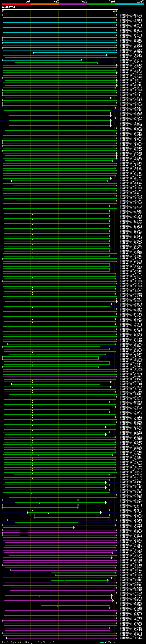Open hit UniRef100_B9SPZ1
This screenshot has height=644, width=146.
[131, 15]
